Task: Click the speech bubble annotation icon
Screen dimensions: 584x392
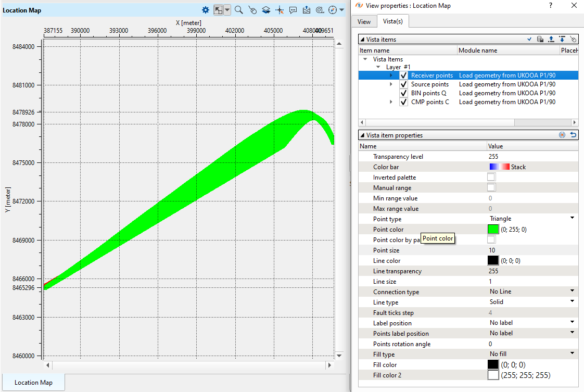Action: (x=293, y=10)
